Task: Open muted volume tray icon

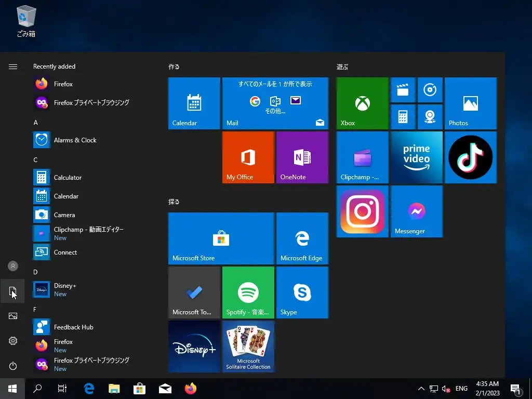Action: coord(446,389)
